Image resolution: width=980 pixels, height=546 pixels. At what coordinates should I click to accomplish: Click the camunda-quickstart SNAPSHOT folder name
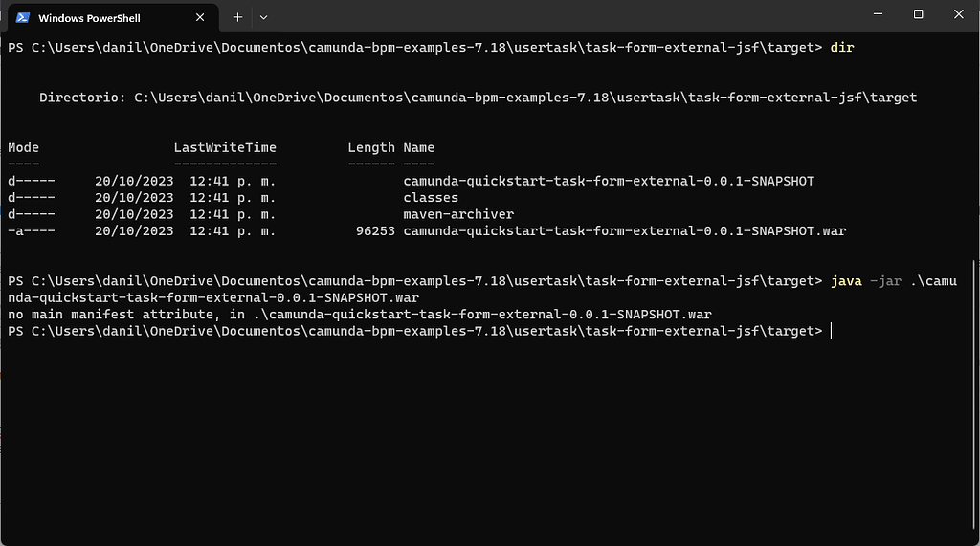pyautogui.click(x=609, y=181)
